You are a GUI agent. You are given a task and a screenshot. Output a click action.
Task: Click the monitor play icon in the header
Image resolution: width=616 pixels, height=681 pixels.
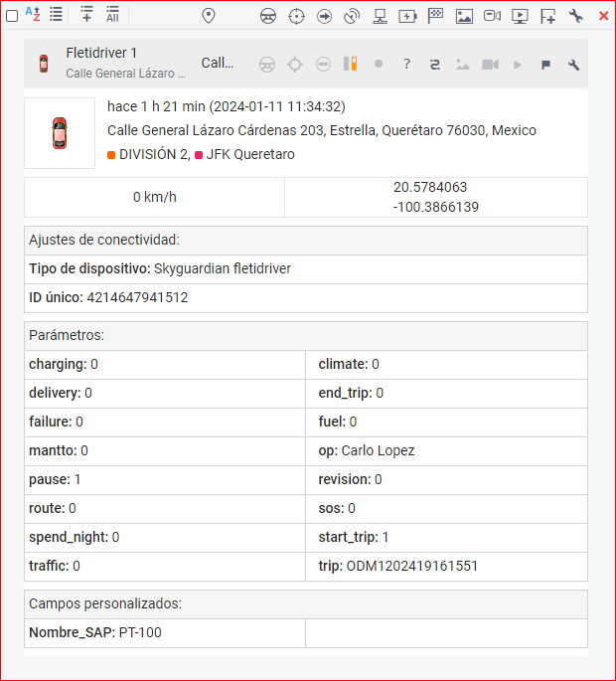(520, 16)
